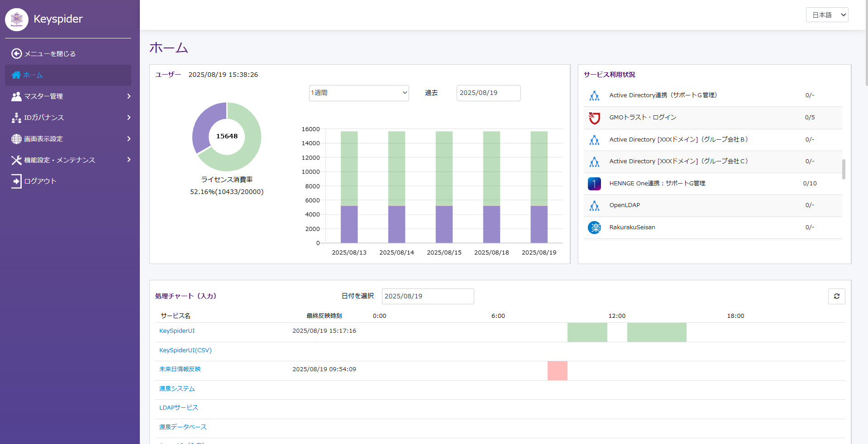Click the RakurakuSeisan service icon

[594, 227]
